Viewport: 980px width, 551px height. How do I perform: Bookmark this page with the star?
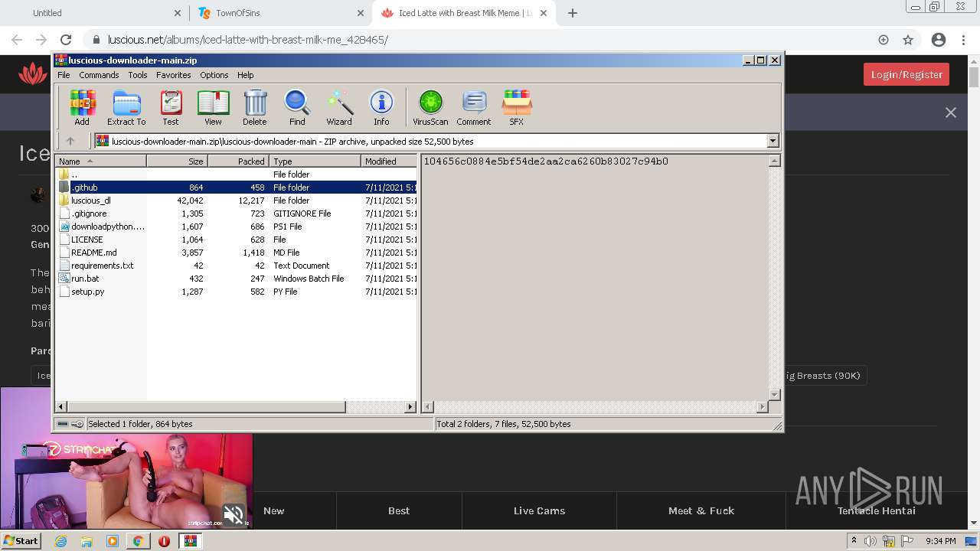click(908, 40)
